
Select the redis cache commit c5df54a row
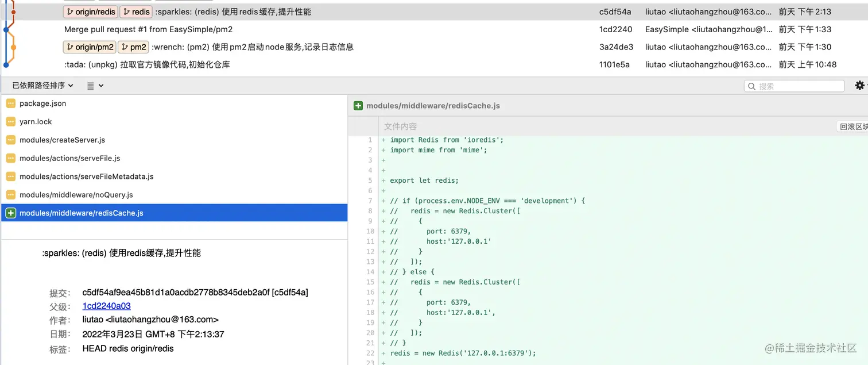click(x=434, y=11)
